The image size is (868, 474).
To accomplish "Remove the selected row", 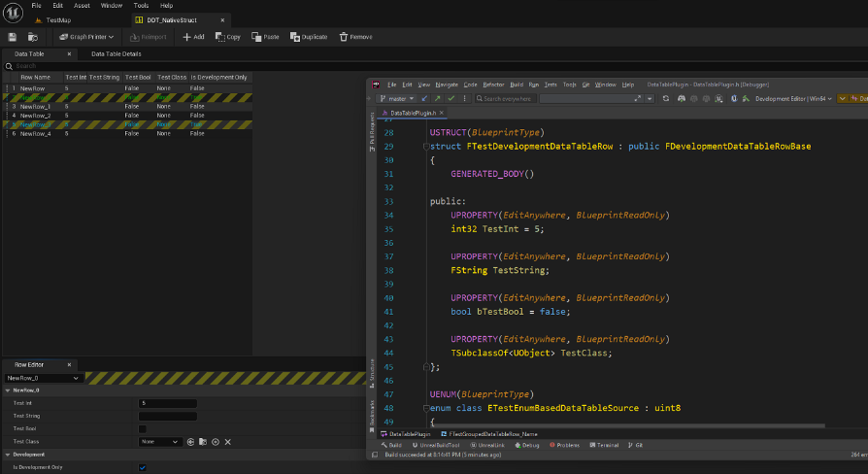I will (x=355, y=37).
